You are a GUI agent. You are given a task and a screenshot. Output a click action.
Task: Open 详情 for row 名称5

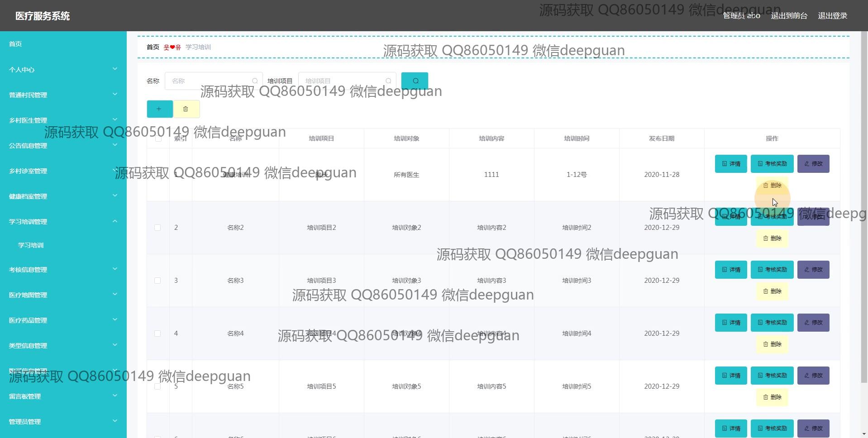pyautogui.click(x=731, y=376)
